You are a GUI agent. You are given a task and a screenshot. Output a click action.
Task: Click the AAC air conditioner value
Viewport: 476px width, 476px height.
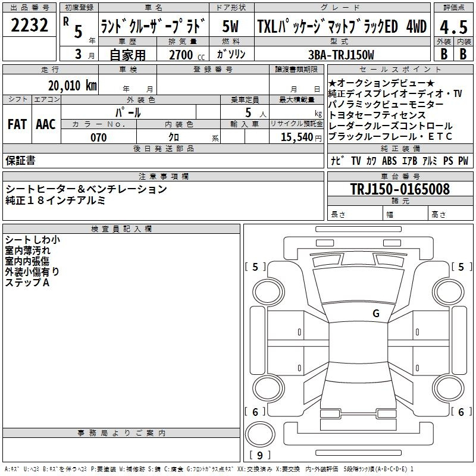coord(46,124)
